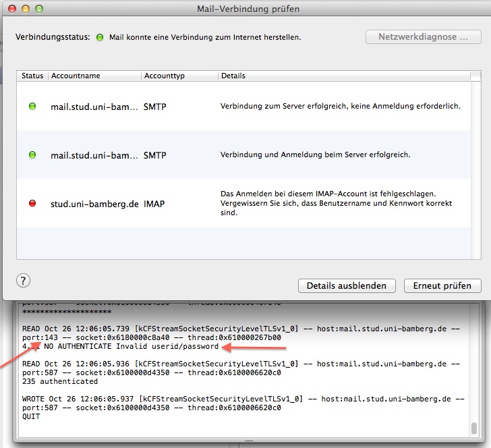Click green status dot of successful login SMTP row
The width and height of the screenshot is (491, 448).
pyautogui.click(x=32, y=155)
